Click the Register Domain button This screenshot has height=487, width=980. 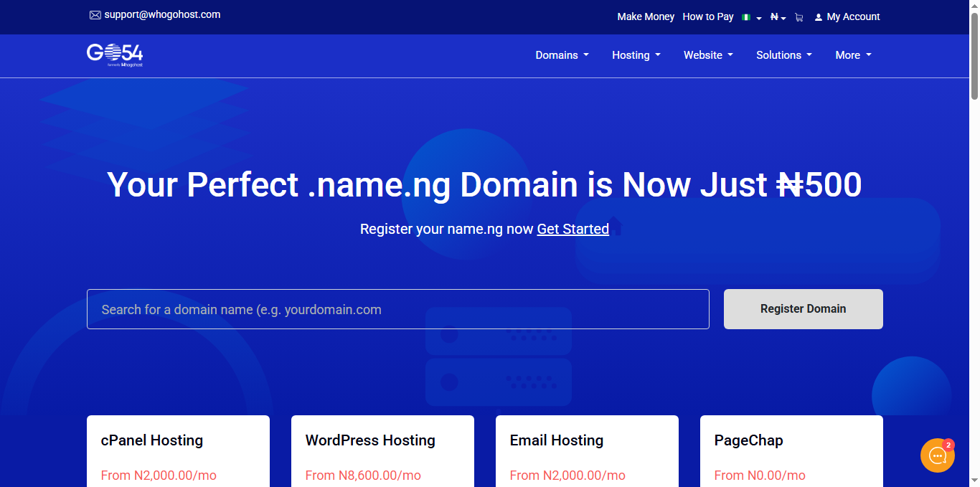[803, 308]
